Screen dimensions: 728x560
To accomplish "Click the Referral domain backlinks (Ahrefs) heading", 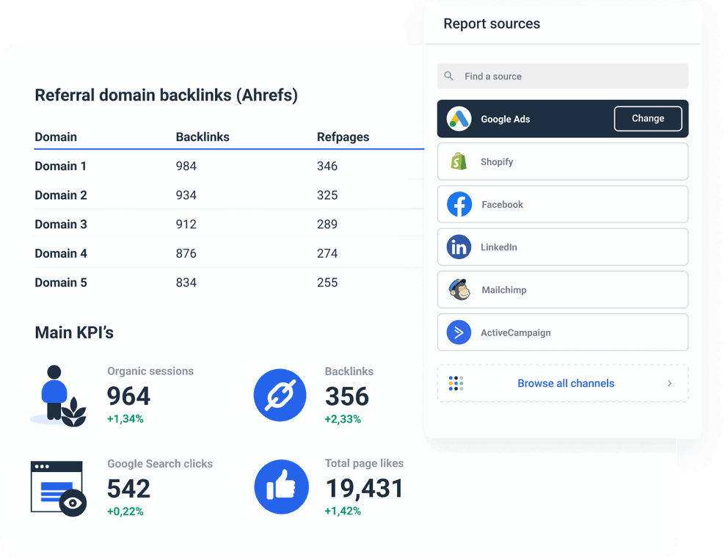I will pos(166,95).
